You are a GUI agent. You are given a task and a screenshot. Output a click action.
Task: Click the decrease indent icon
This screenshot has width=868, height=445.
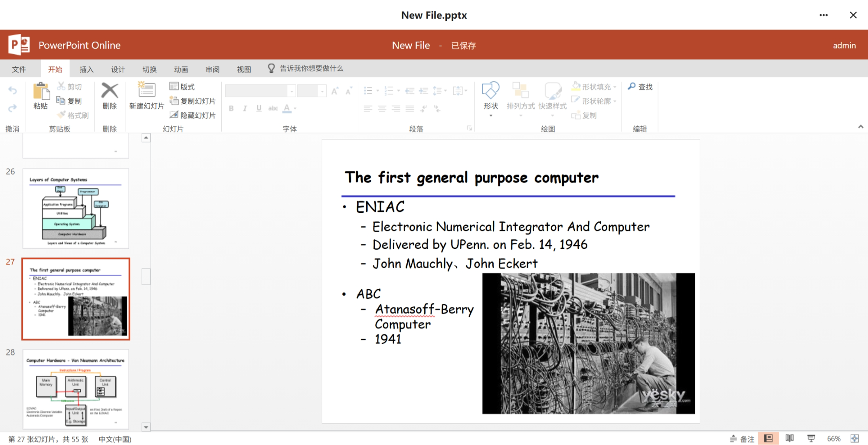coord(409,91)
